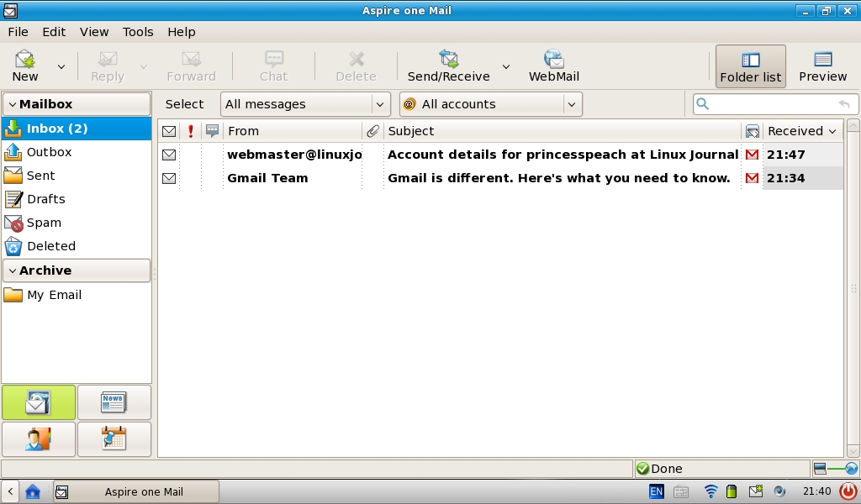Click the red power icon in taskbar
Screen dimensions: 861x504
848,491
